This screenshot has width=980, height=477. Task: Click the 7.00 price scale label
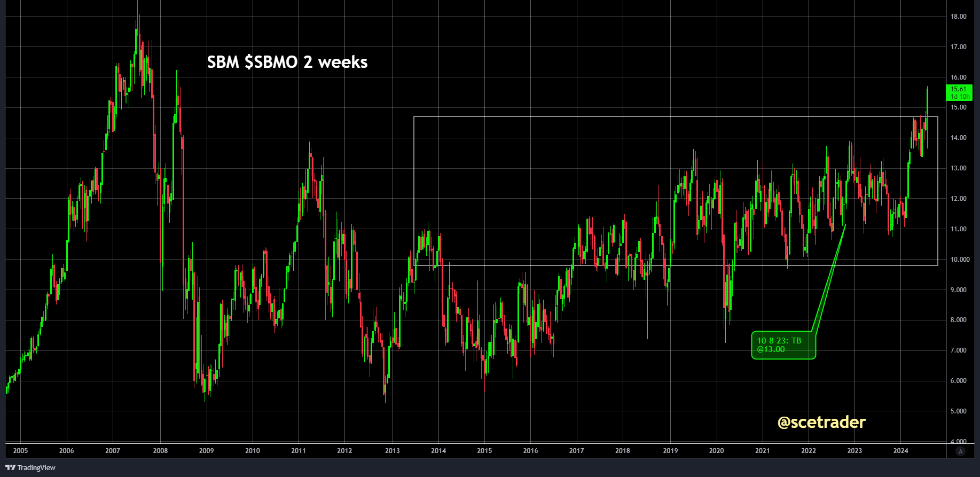click(959, 350)
